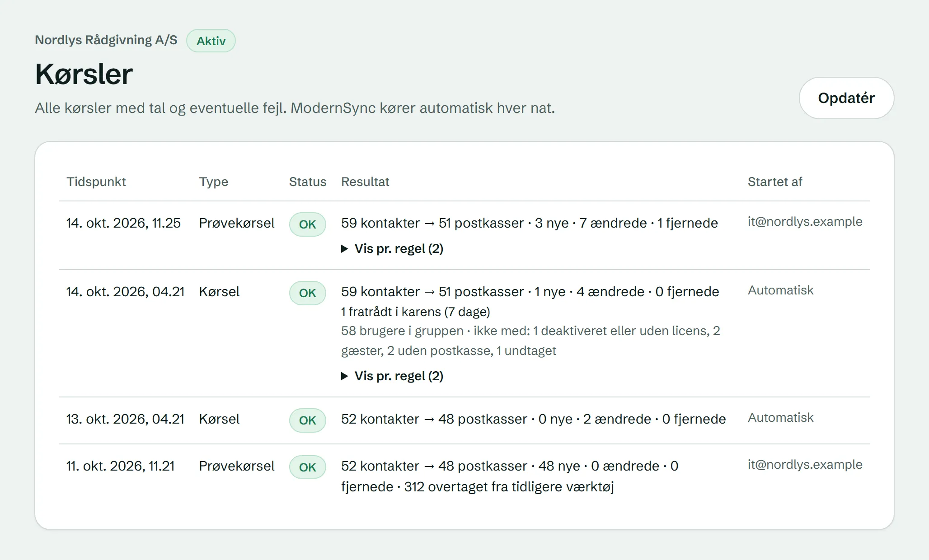Click the 58 brugere i gruppen note
The height and width of the screenshot is (560, 929).
pyautogui.click(x=530, y=341)
